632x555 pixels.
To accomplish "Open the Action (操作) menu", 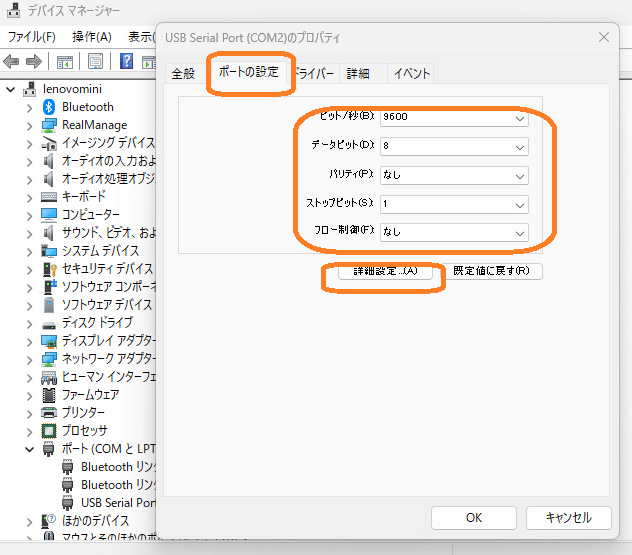I will coord(92,37).
